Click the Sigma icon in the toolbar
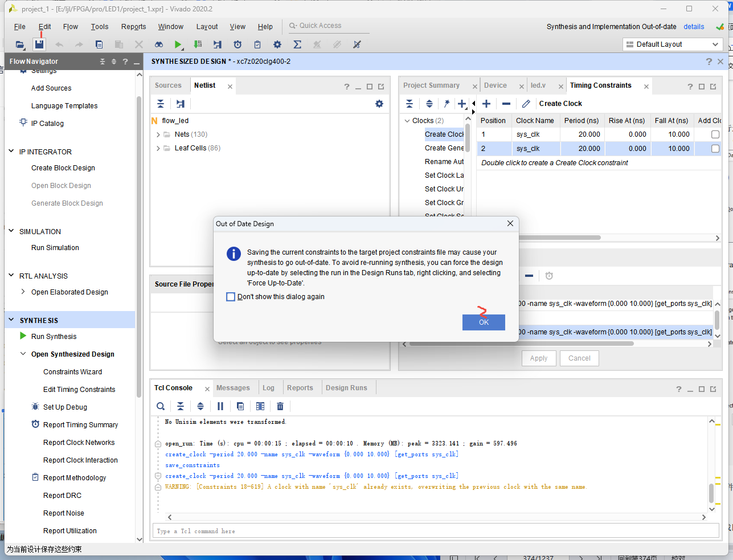This screenshot has height=560, width=733. pyautogui.click(x=297, y=44)
